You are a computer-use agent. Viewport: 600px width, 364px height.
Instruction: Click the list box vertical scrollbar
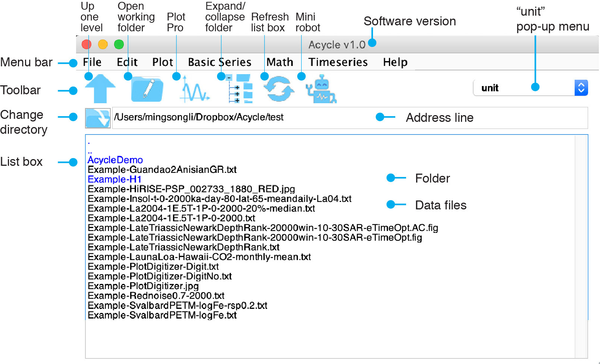pos(581,246)
